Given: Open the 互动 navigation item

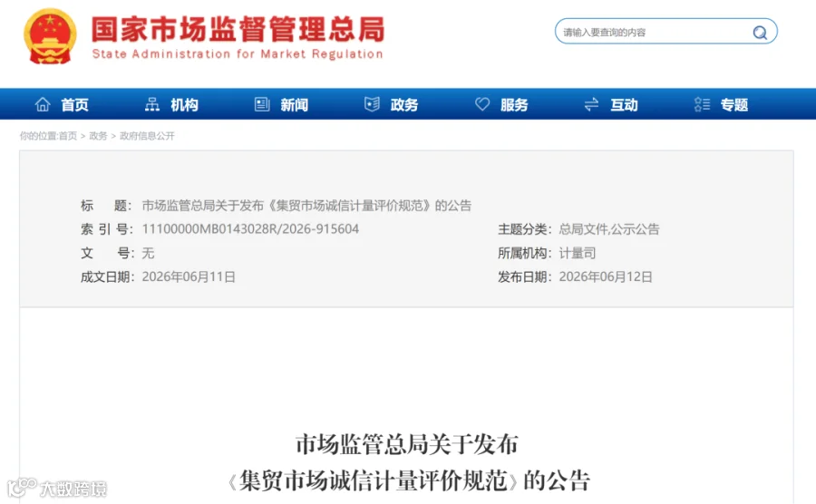Looking at the screenshot, I should click(x=624, y=105).
